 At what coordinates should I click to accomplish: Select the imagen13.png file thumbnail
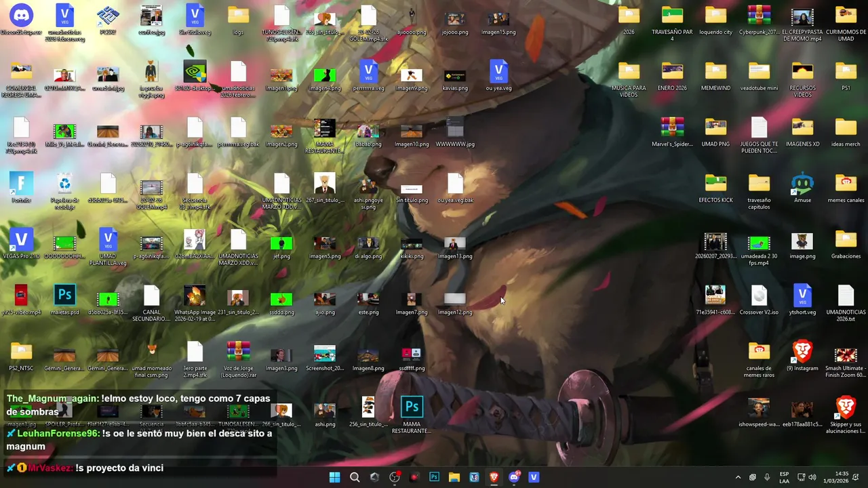click(455, 243)
